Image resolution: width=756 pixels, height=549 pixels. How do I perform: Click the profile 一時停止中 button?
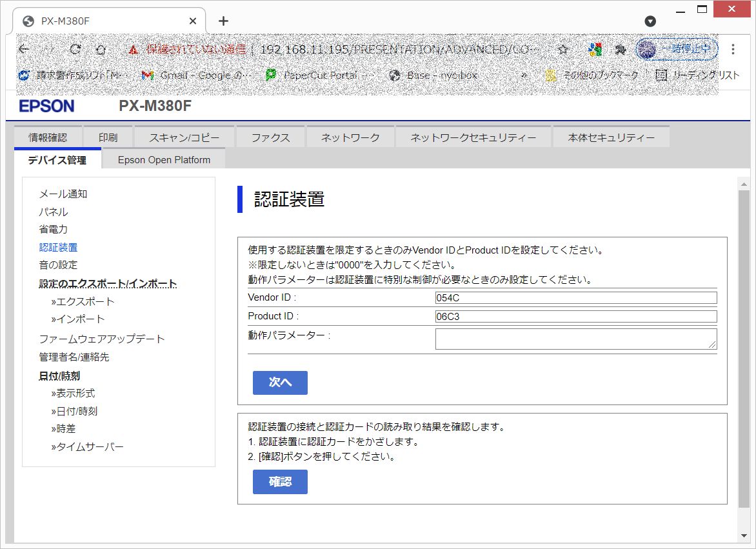pos(677,49)
